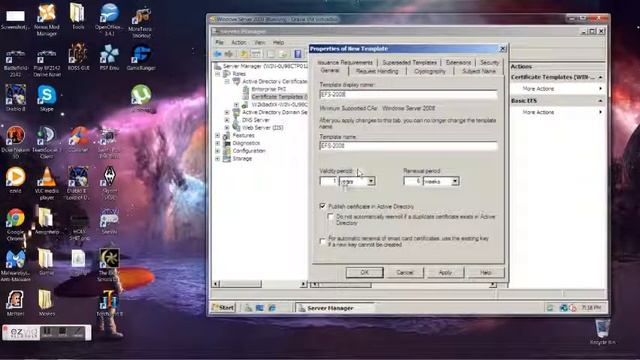Open the Games folder on the desktop
The height and width of the screenshot is (360, 640).
[x=46, y=262]
